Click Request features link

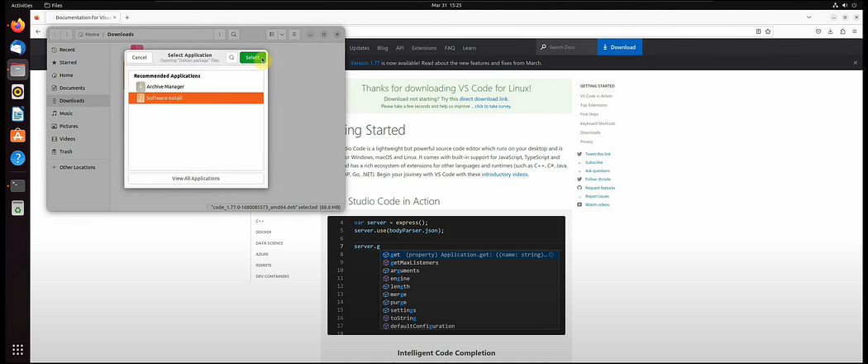click(x=600, y=188)
